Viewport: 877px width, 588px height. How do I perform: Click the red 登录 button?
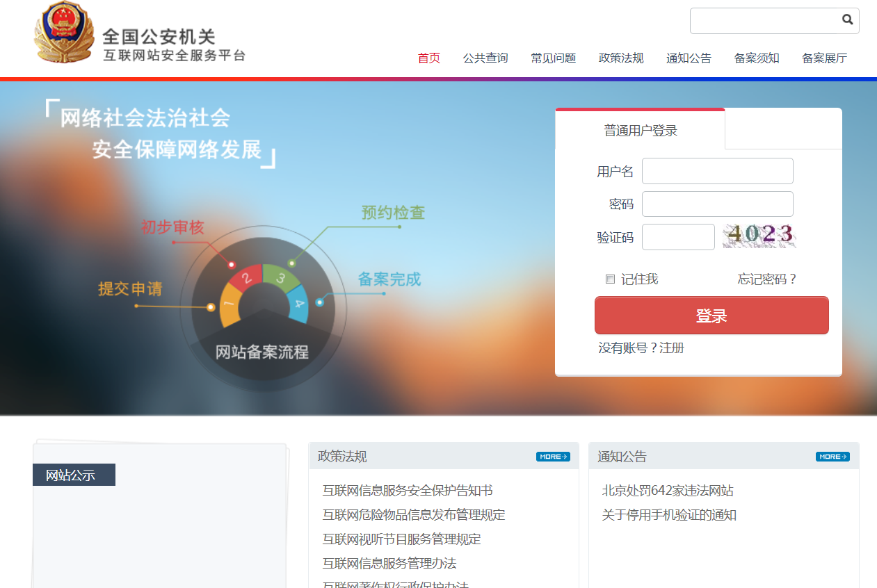click(711, 315)
